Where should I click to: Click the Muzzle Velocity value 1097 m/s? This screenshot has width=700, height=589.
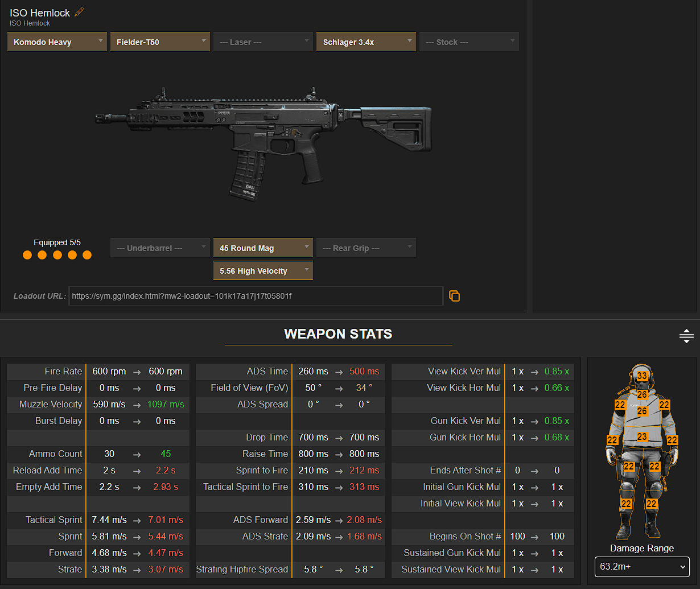coord(166,404)
